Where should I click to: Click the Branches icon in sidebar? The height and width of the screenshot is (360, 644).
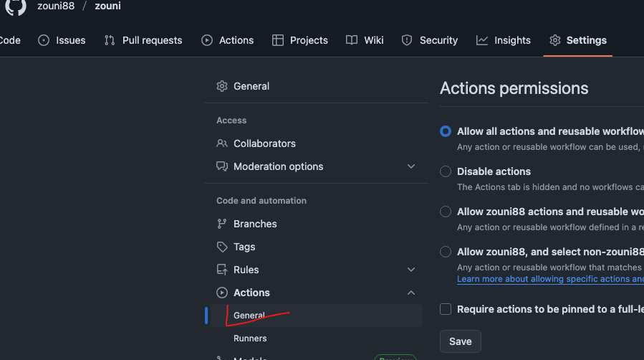click(222, 224)
